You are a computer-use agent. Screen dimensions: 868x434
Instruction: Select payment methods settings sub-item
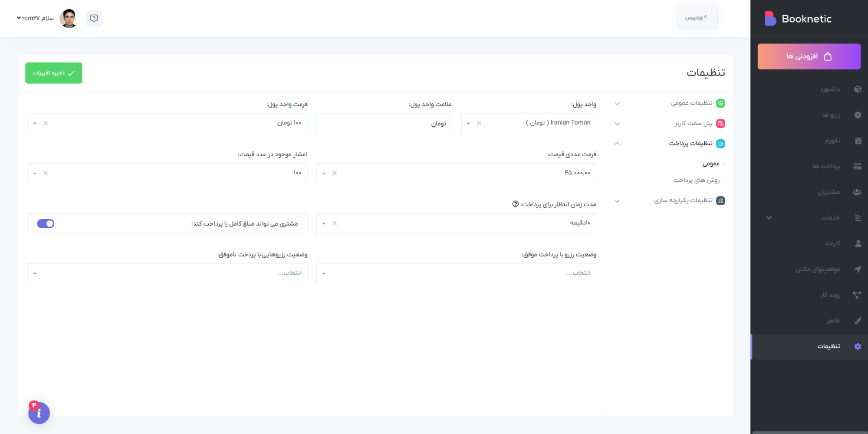point(696,180)
